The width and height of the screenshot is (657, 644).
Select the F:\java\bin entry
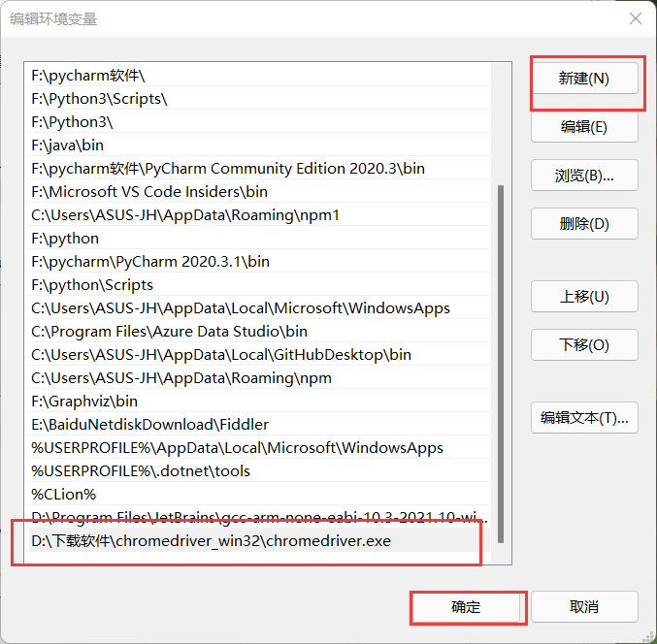click(257, 145)
